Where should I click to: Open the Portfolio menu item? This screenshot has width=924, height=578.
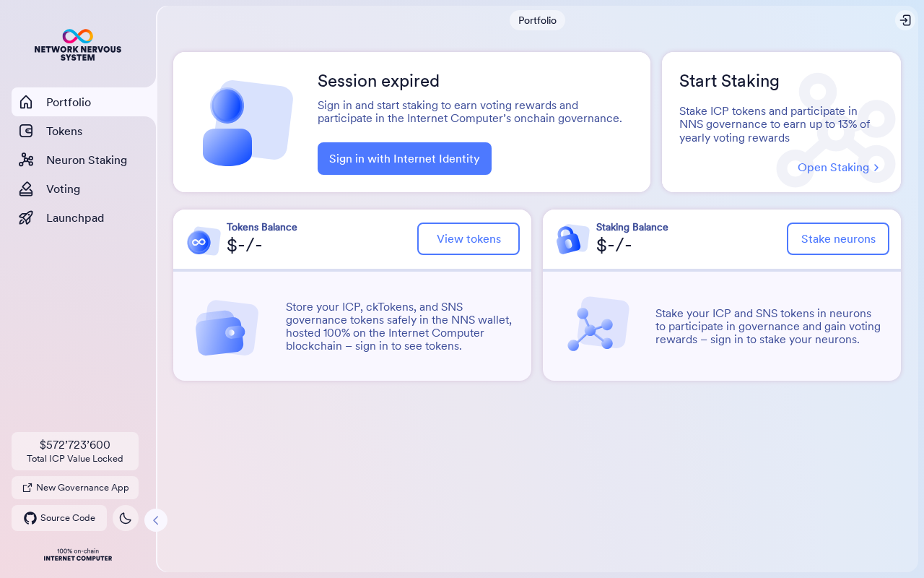[84, 102]
